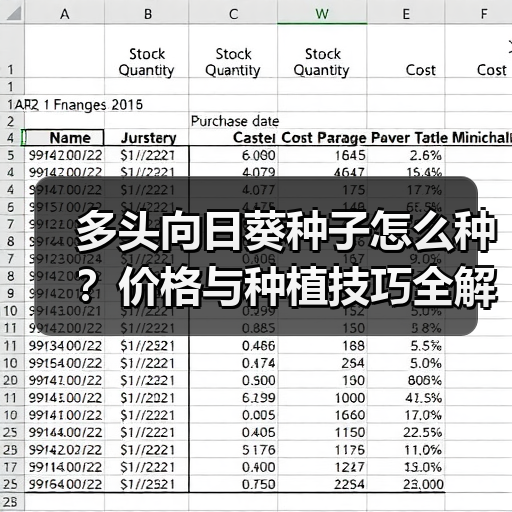Click the $1//2521 cell in last data row
512x512 pixels.
click(x=147, y=484)
